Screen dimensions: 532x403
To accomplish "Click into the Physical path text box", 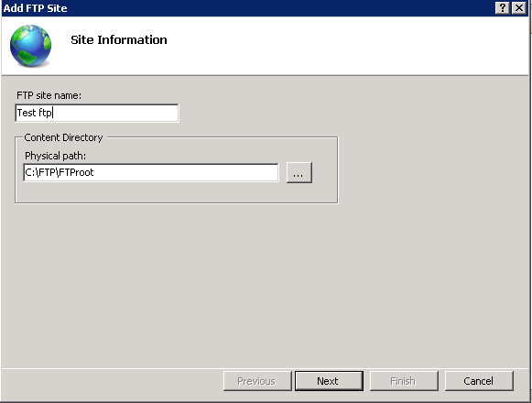I will point(151,172).
